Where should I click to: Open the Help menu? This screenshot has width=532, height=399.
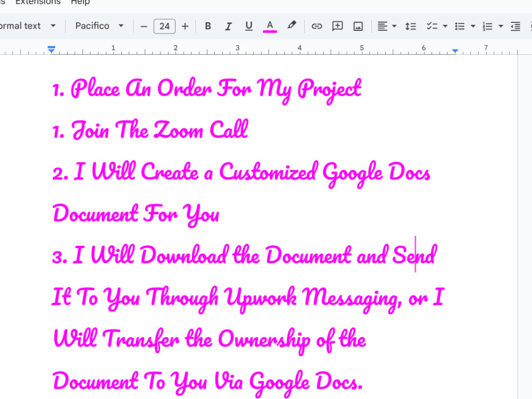coord(80,2)
